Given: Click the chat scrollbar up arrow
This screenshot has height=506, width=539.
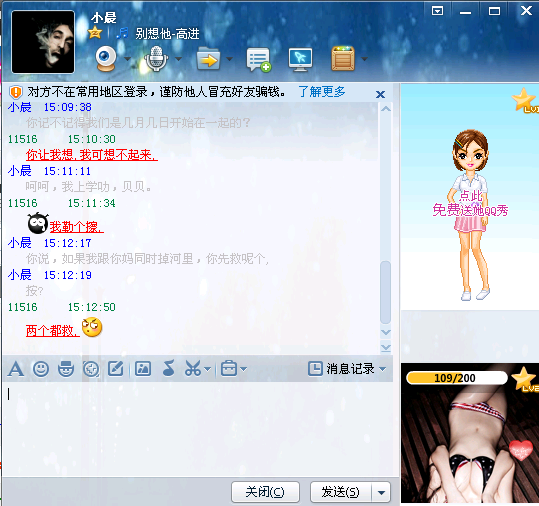Looking at the screenshot, I should pos(386,109).
